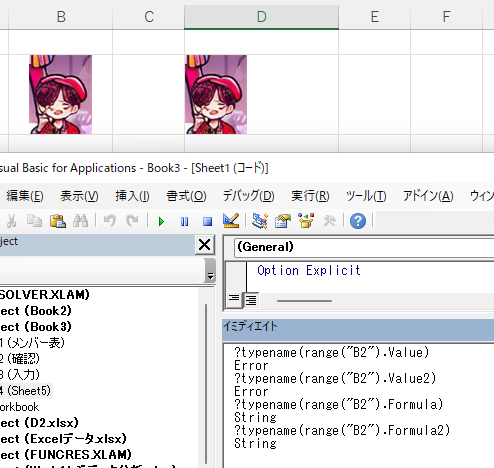Screen dimensions: 494x468
Task: Select the Excelデータ.xlsx project node
Action: coord(63,439)
